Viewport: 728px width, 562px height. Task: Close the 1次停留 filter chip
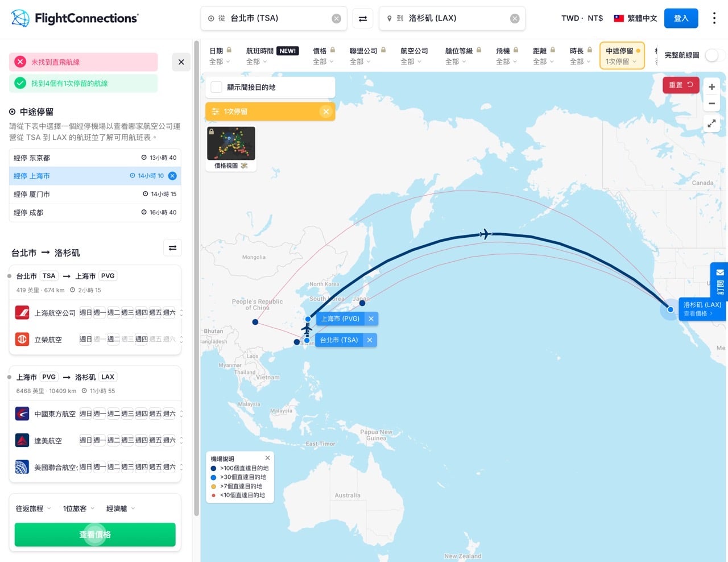tap(326, 111)
